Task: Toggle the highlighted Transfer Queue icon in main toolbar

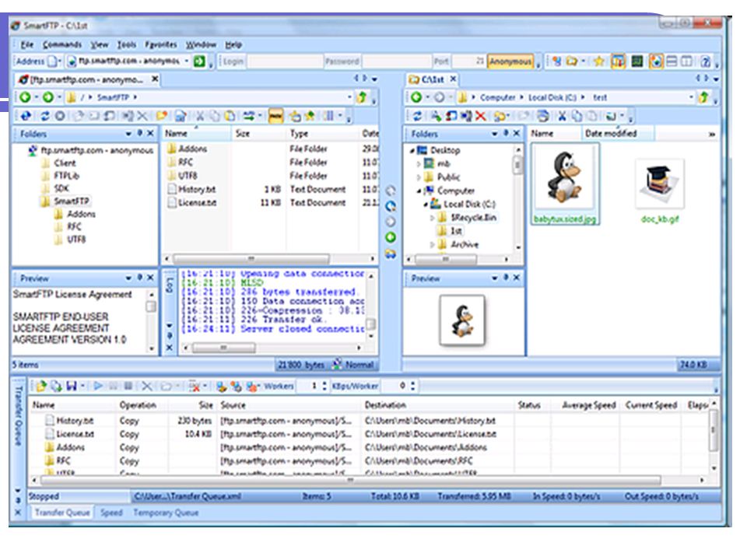Action: tap(618, 61)
